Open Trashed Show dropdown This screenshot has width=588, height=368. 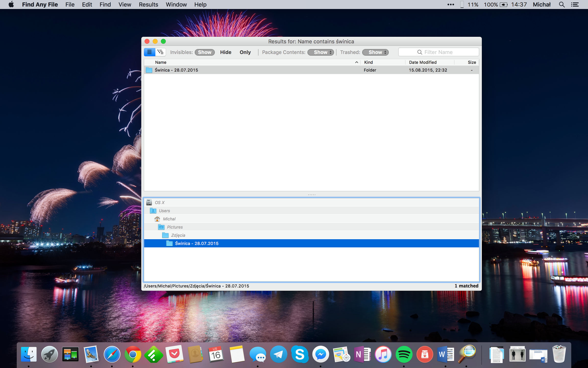pos(375,52)
